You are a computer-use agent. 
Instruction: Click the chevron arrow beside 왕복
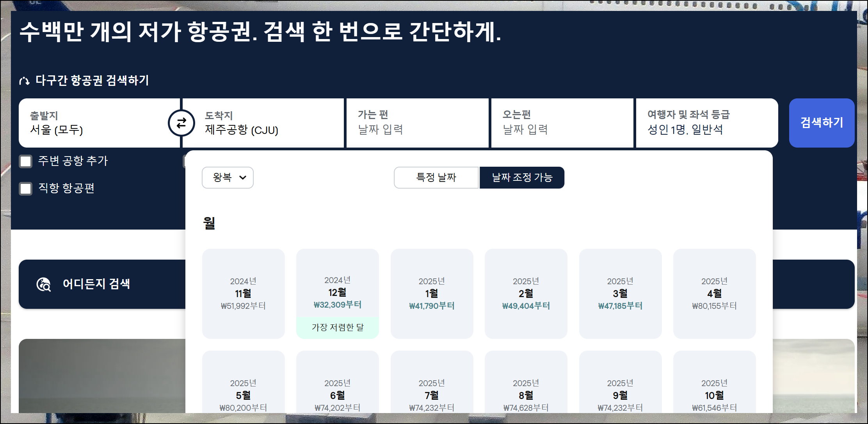click(243, 178)
